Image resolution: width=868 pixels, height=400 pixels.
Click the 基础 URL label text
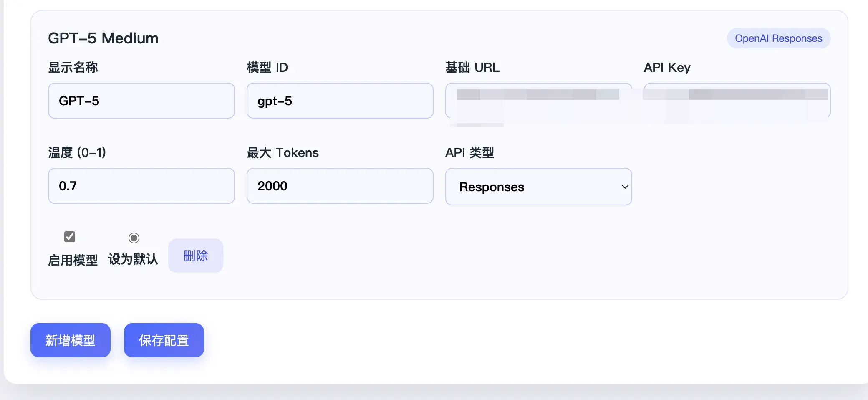point(472,68)
